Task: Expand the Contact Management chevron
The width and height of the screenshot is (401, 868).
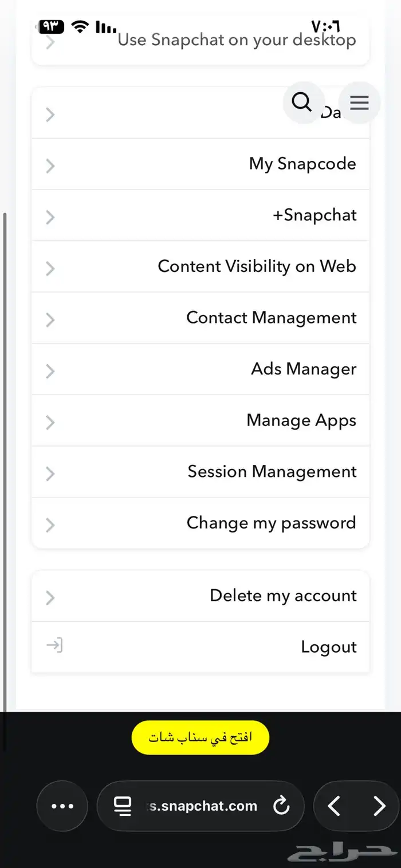Action: (x=50, y=319)
